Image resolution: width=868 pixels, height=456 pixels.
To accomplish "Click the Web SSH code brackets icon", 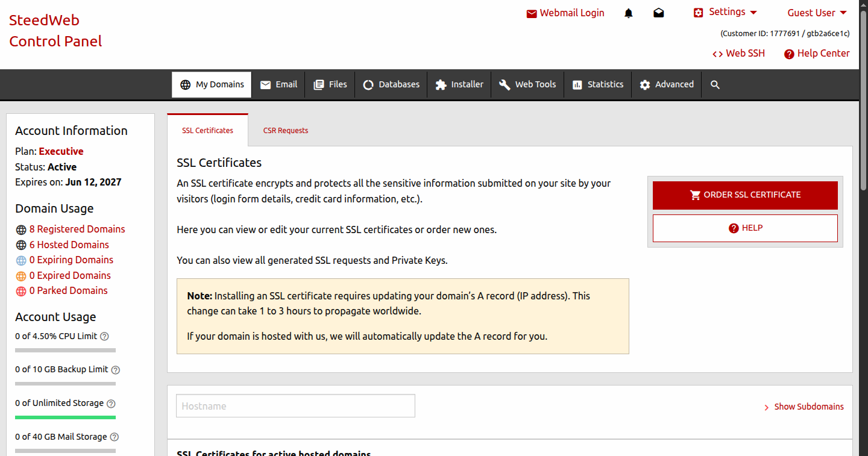I will pyautogui.click(x=717, y=54).
